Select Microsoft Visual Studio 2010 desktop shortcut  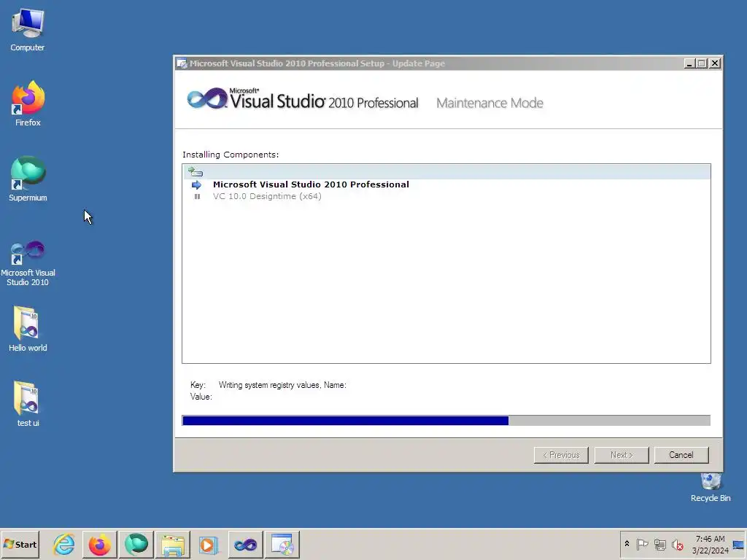(x=28, y=263)
